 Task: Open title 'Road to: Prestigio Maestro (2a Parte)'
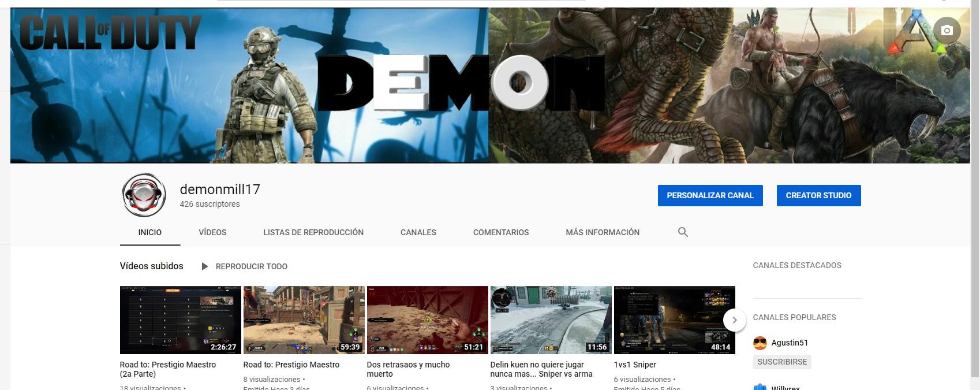point(168,369)
